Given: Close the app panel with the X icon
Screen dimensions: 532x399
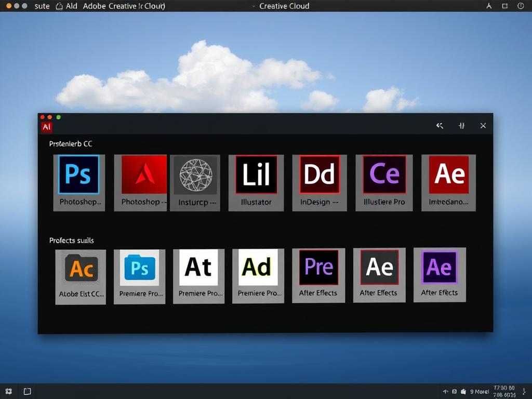Looking at the screenshot, I should [483, 126].
